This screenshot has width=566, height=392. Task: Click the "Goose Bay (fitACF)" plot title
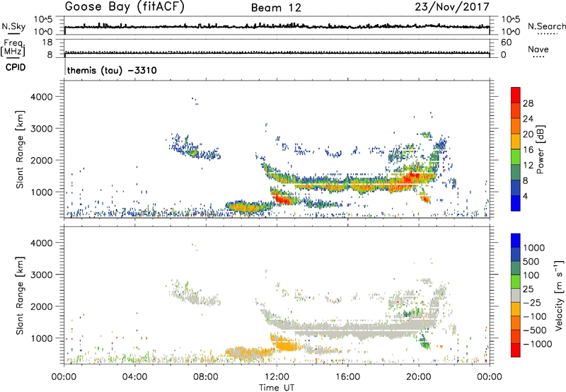click(125, 7)
